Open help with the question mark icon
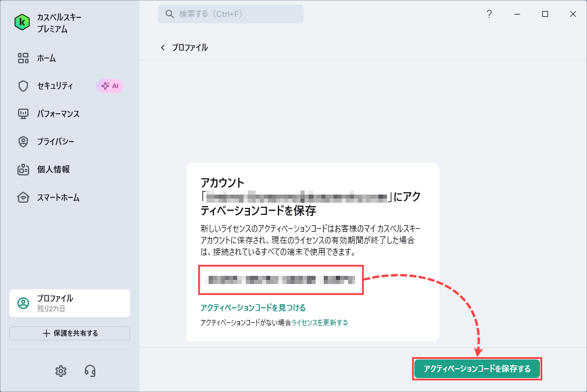The image size is (587, 392). 489,14
